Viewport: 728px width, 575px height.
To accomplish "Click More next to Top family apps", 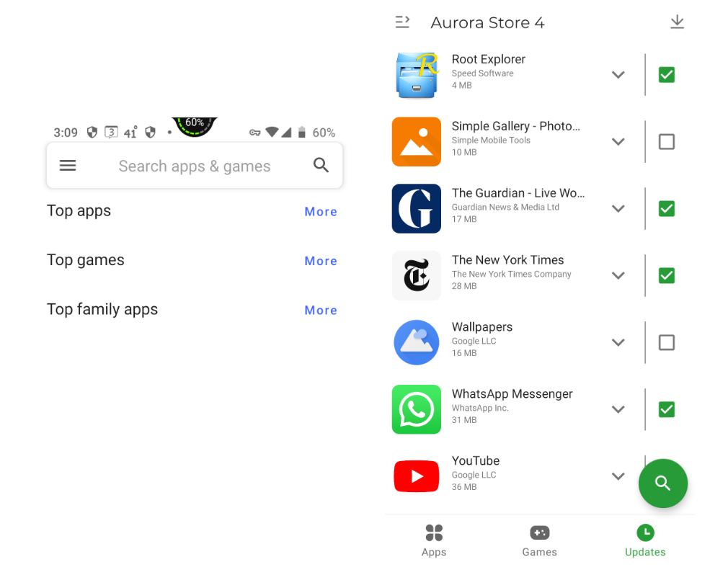I will tap(321, 311).
